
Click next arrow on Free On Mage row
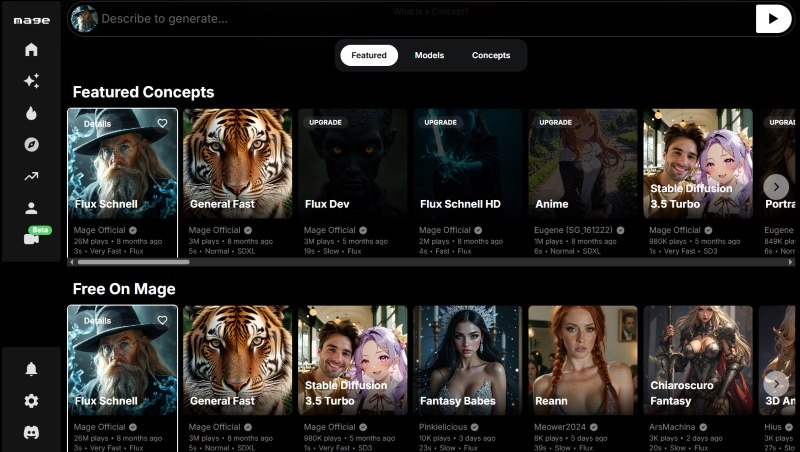(775, 383)
